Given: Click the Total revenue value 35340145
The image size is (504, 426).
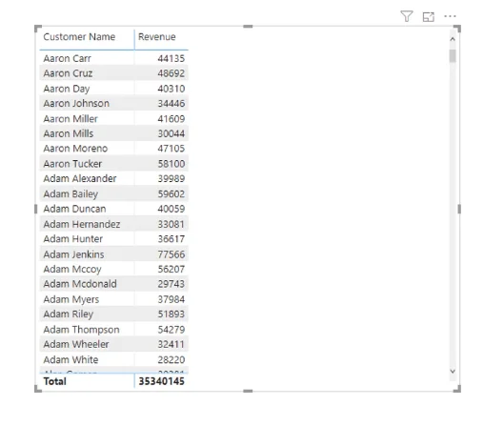Looking at the screenshot, I should click(161, 381).
